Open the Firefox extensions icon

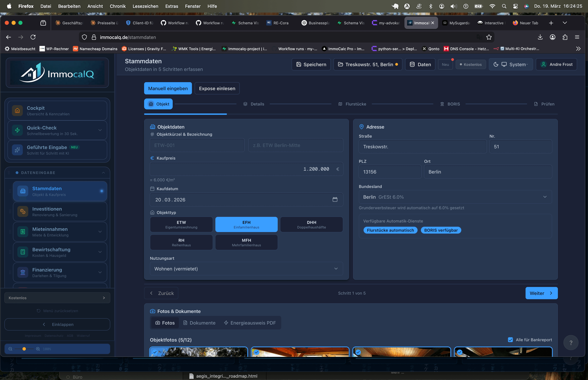coord(565,37)
